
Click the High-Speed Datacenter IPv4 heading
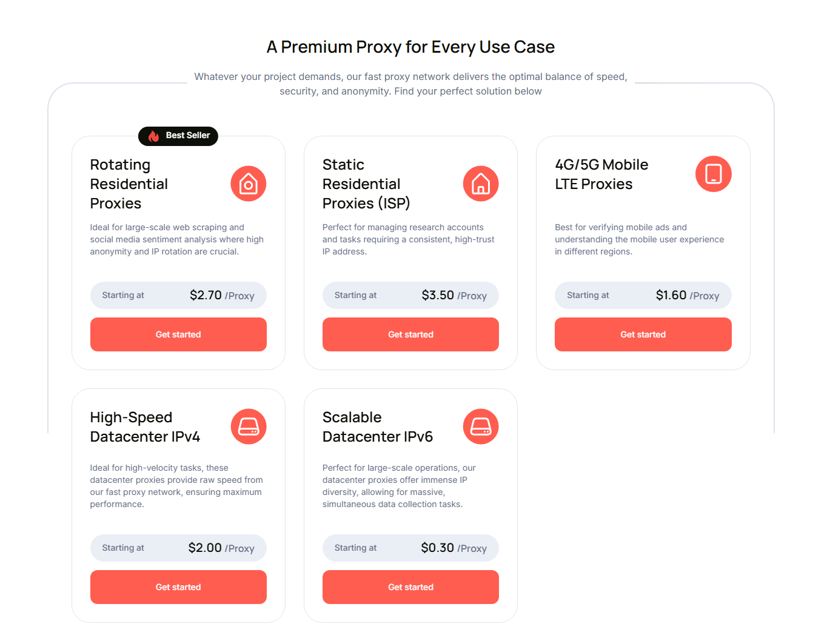point(145,427)
